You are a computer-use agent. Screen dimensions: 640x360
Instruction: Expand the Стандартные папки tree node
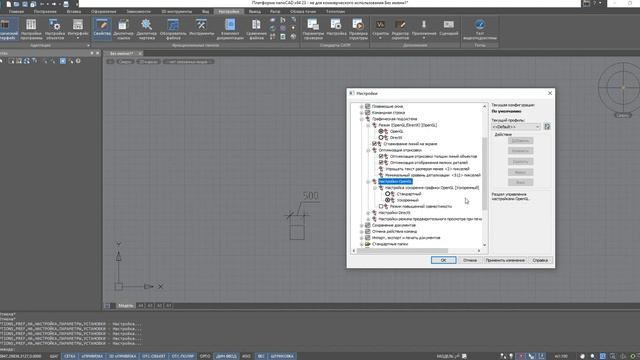click(361, 244)
